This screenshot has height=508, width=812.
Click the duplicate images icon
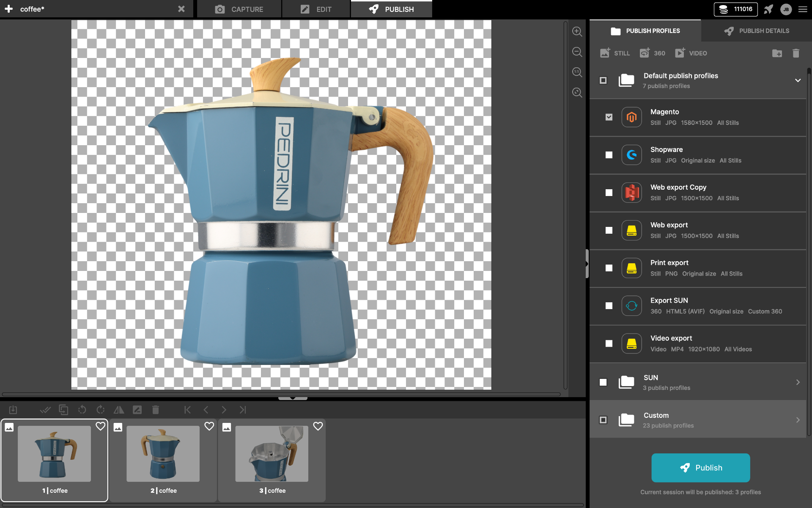[x=63, y=410]
